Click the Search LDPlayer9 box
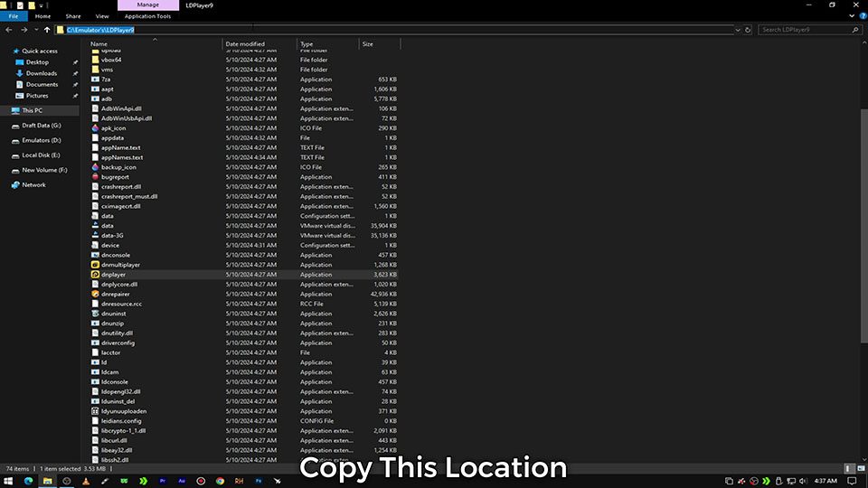Screen dimensions: 868x488 (808, 30)
